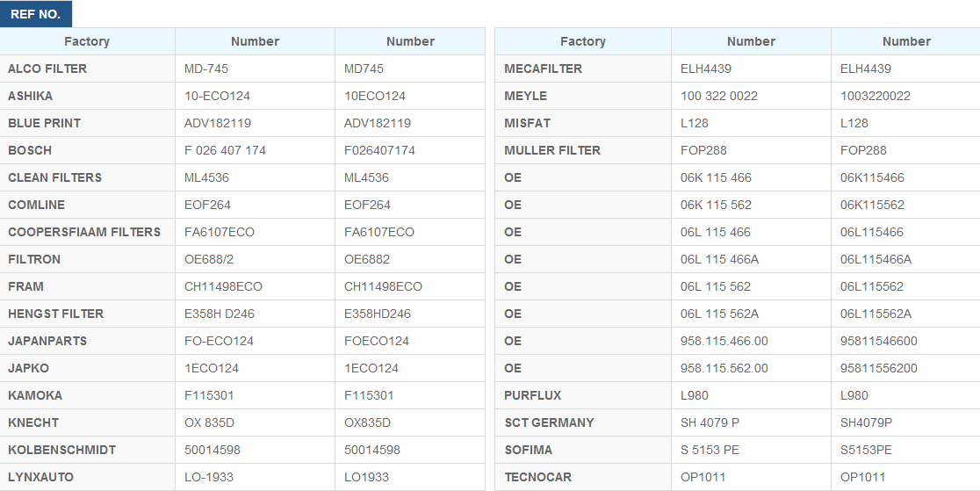Viewport: 980px width, 491px height.
Task: Select OE number 06K 115 466
Action: point(716,177)
